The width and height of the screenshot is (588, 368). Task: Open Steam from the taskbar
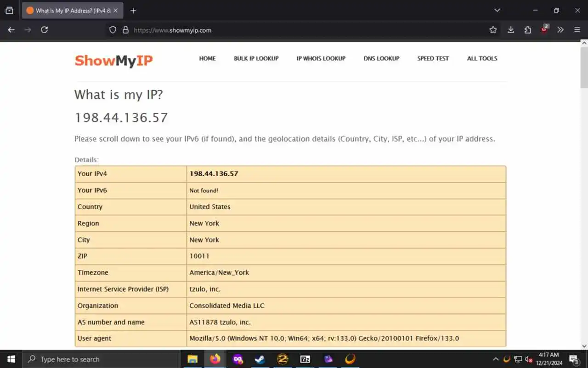click(x=260, y=359)
